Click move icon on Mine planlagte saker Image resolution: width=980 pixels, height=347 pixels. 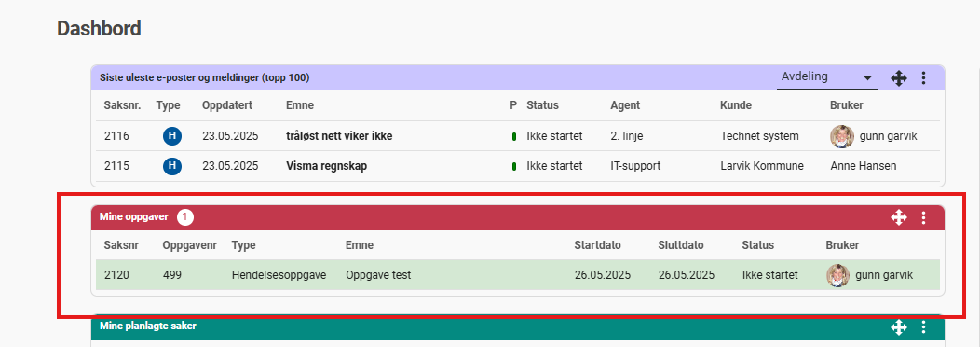click(898, 326)
